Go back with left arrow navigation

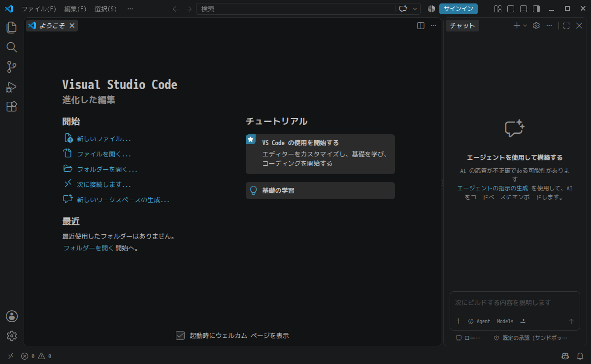click(x=176, y=9)
